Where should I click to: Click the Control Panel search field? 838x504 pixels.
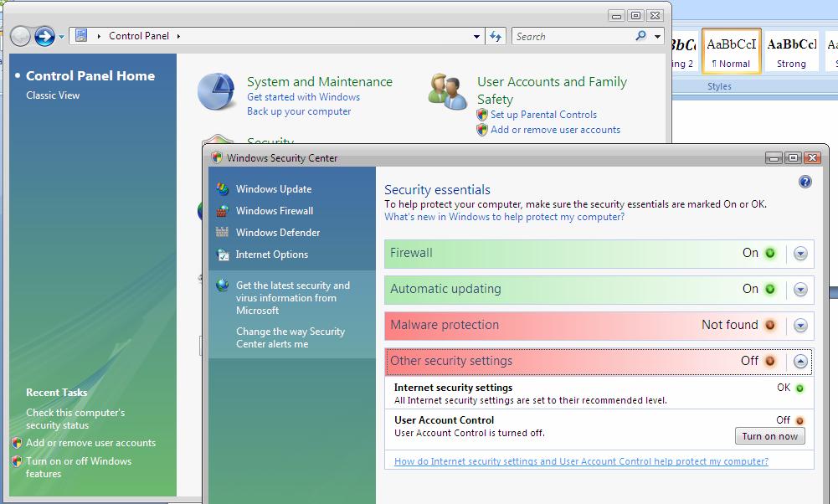[x=573, y=36]
